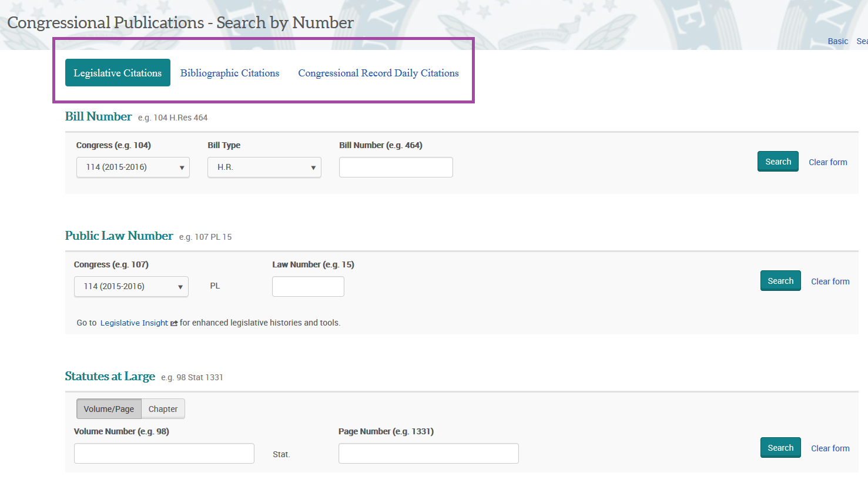Click the Bill Number section heading
The width and height of the screenshot is (868, 486).
click(98, 116)
